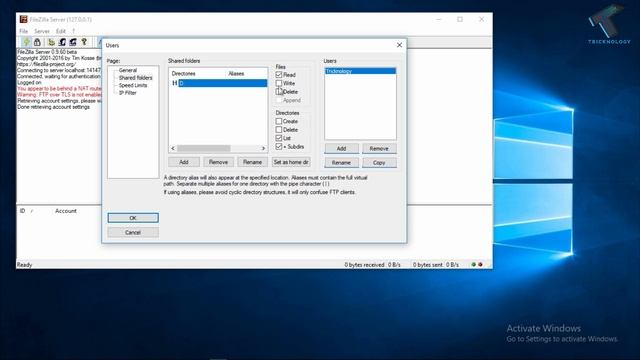The height and width of the screenshot is (360, 640).
Task: Click the green server active toolbar icon
Action: (x=27, y=42)
